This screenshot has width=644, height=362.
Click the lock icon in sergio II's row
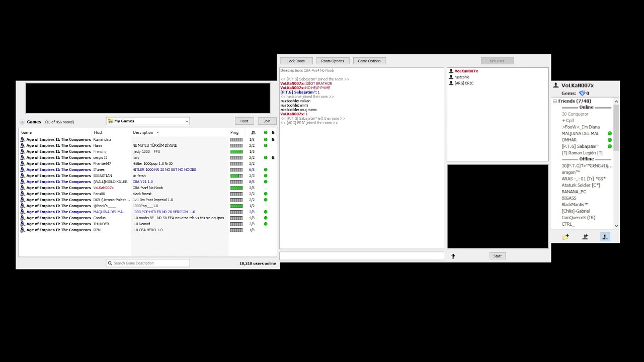pyautogui.click(x=273, y=157)
